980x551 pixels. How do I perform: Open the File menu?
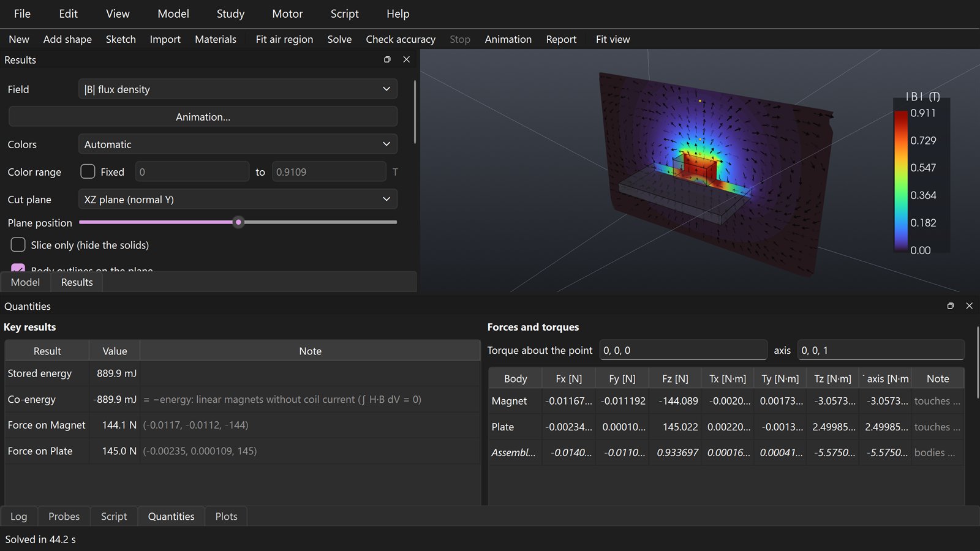tap(22, 13)
